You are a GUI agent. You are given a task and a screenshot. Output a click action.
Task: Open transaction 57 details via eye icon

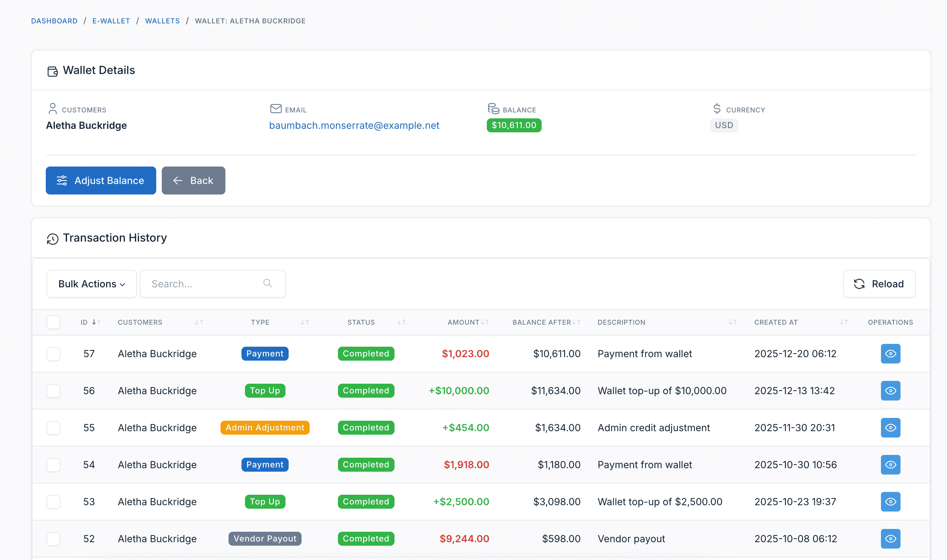coord(890,354)
